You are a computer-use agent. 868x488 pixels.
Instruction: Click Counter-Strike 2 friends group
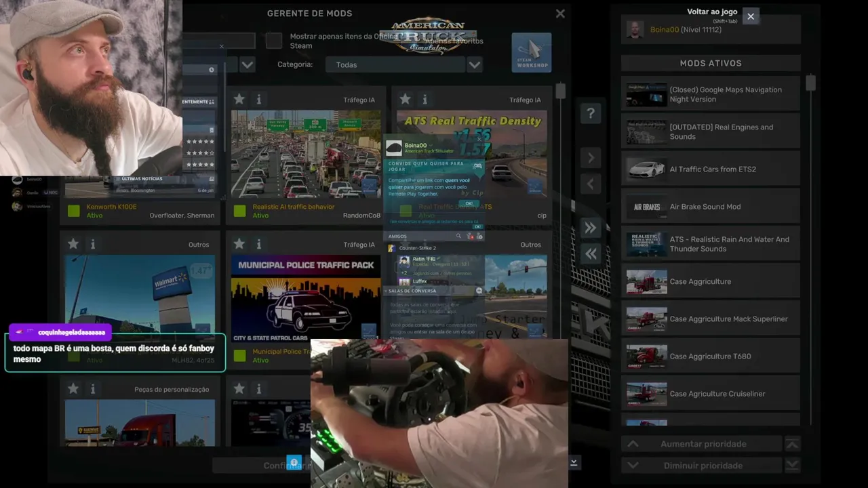417,248
